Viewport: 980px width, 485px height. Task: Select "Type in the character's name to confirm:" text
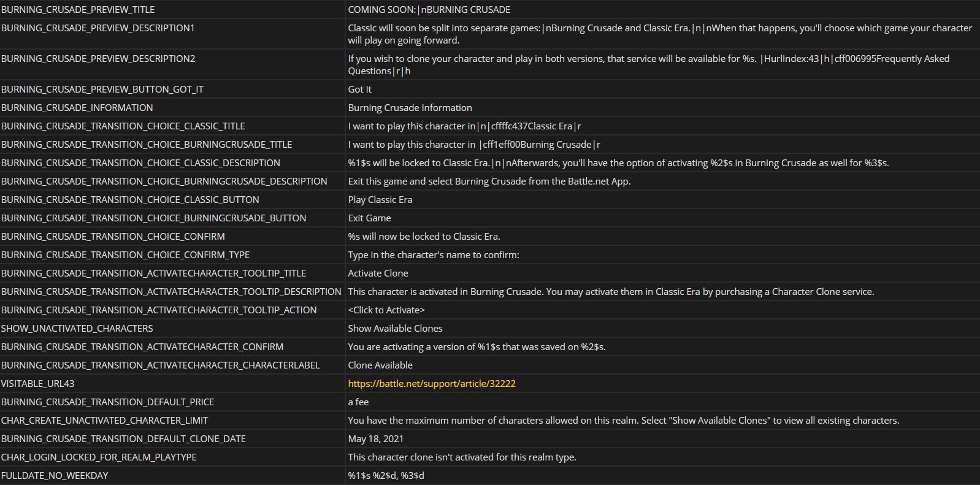[434, 255]
